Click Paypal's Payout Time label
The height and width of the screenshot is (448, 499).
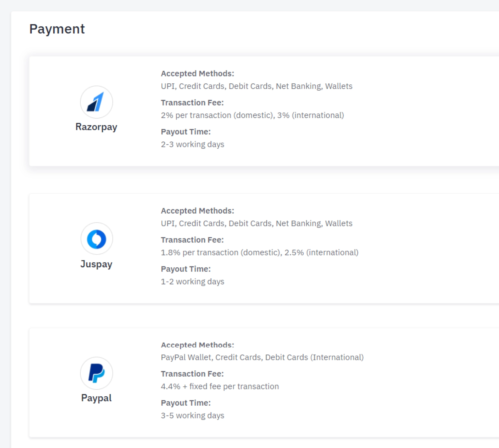(186, 403)
